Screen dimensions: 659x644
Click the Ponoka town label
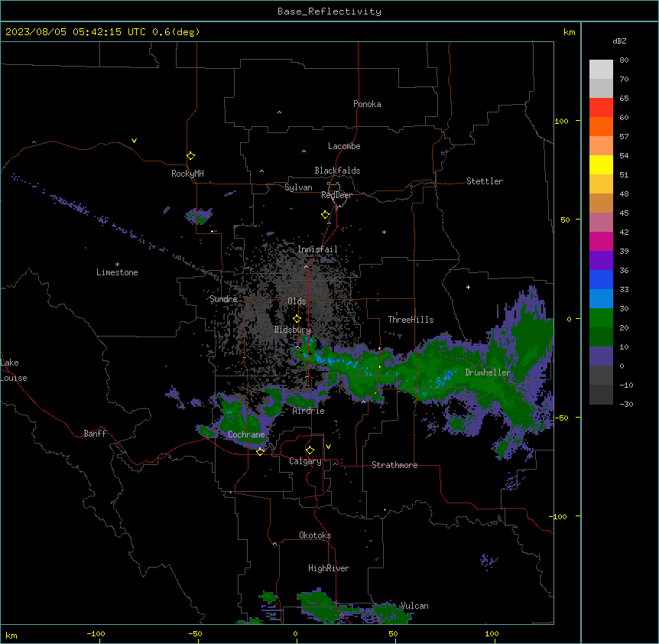pos(367,104)
